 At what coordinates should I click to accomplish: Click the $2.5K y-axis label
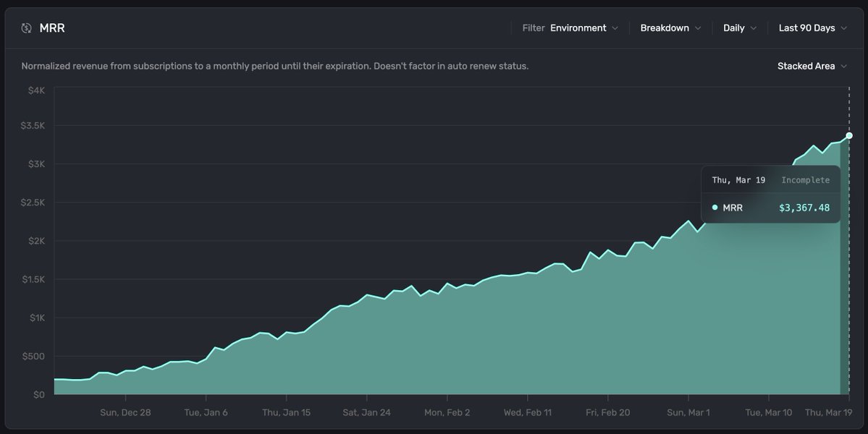click(x=33, y=203)
